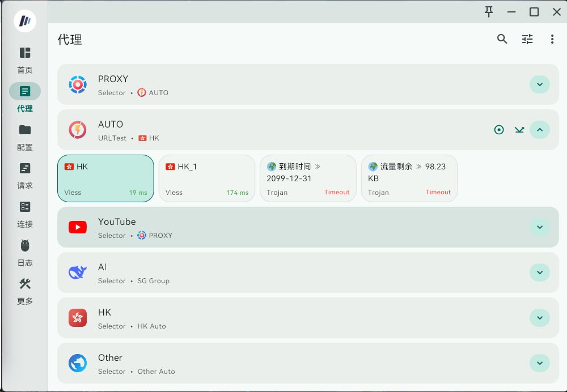This screenshot has height=392, width=567.
Task: Click the 'Other Auto' selector label
Action: [156, 372]
